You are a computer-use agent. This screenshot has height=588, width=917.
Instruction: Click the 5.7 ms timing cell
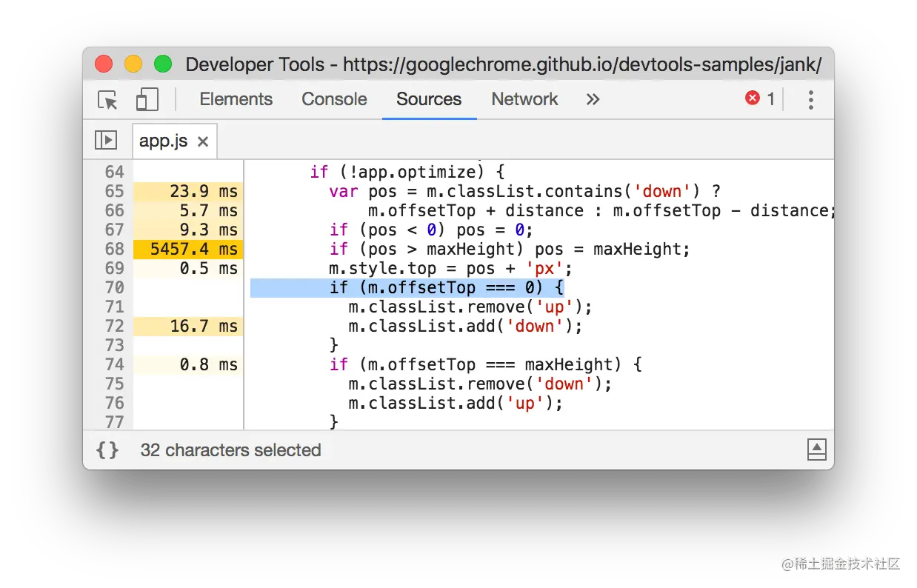[188, 210]
